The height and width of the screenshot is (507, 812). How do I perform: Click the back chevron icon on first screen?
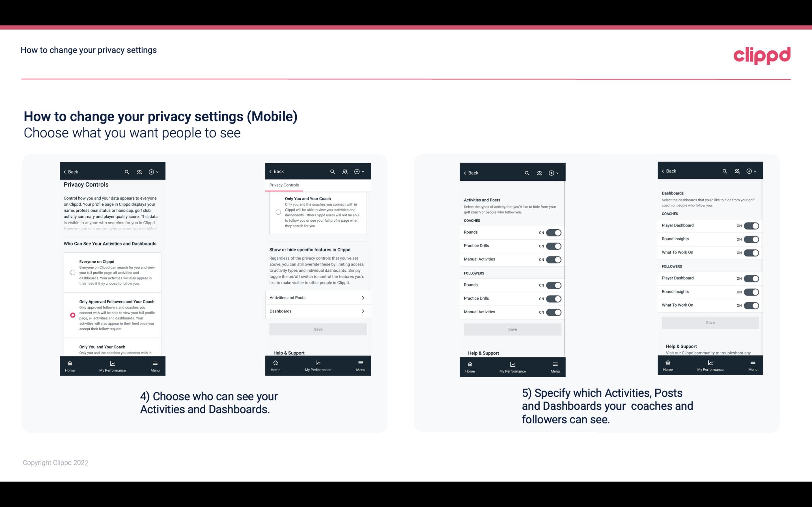[65, 171]
